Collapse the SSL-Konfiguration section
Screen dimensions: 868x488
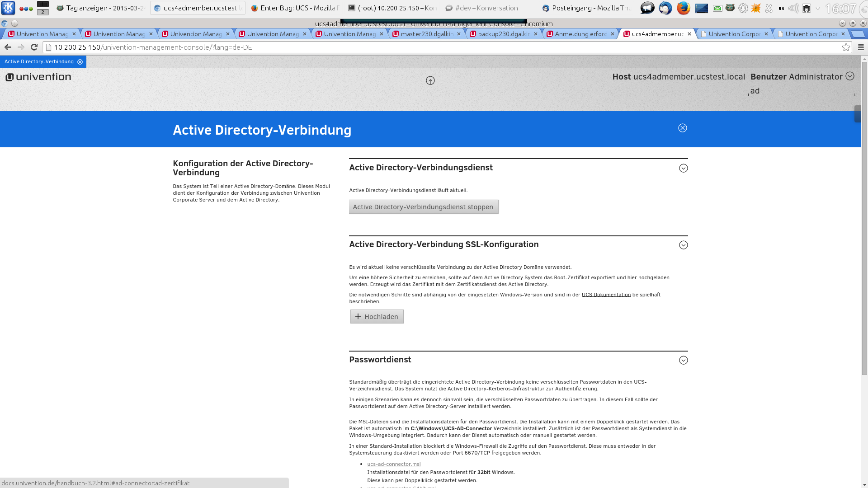[683, 245]
